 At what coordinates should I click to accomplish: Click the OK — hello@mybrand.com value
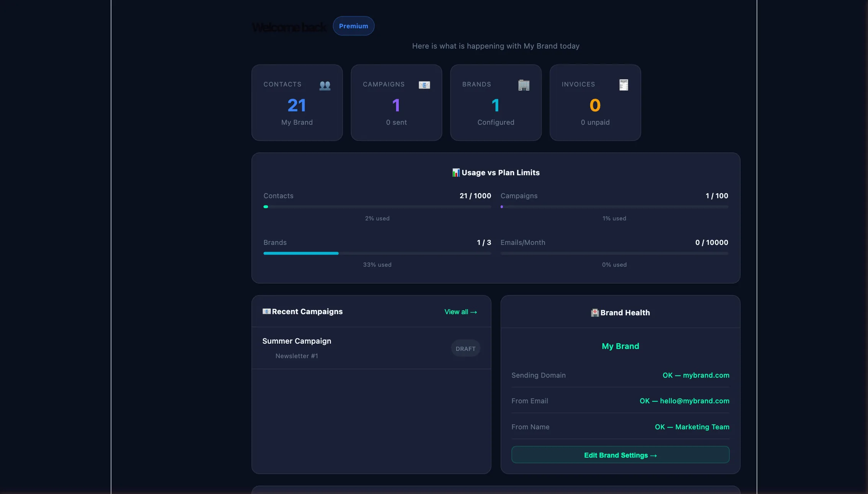click(685, 401)
